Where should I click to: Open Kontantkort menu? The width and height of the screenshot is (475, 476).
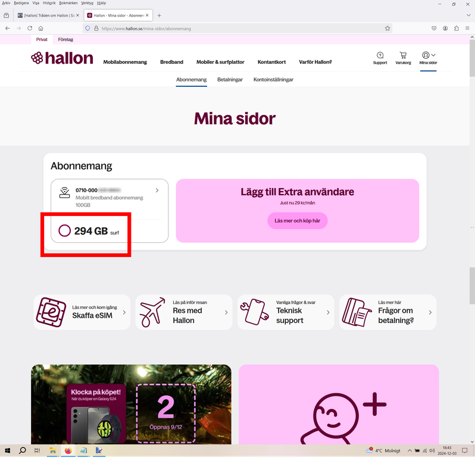coord(271,62)
